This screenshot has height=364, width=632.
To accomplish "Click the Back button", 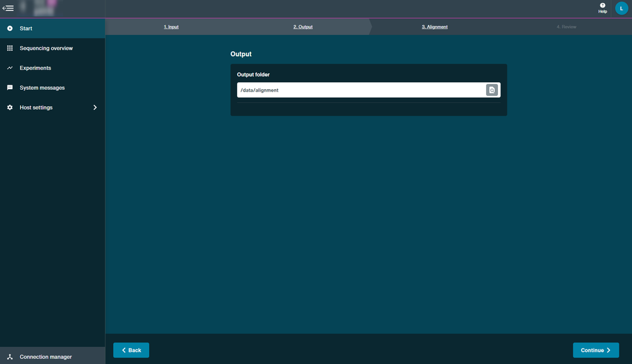I will 131,350.
